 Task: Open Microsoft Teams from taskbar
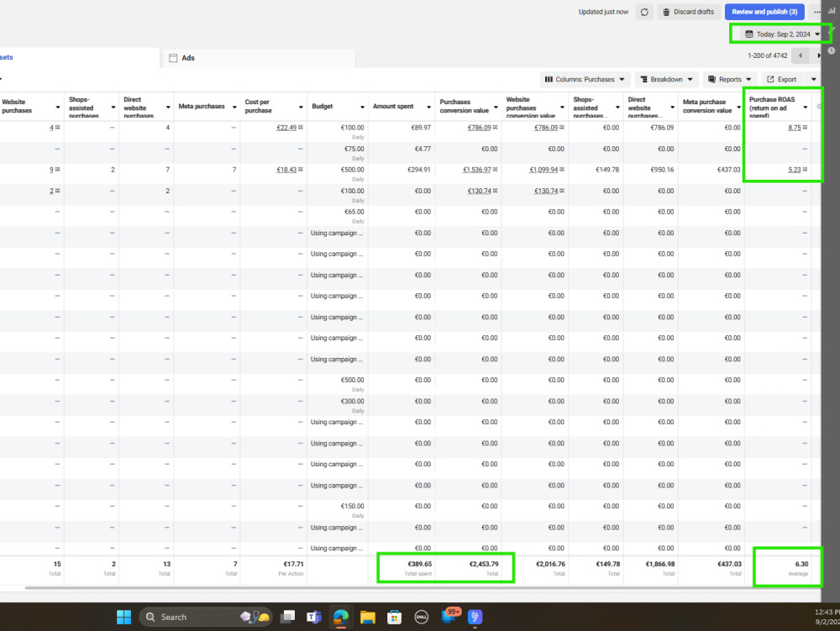[x=314, y=617]
